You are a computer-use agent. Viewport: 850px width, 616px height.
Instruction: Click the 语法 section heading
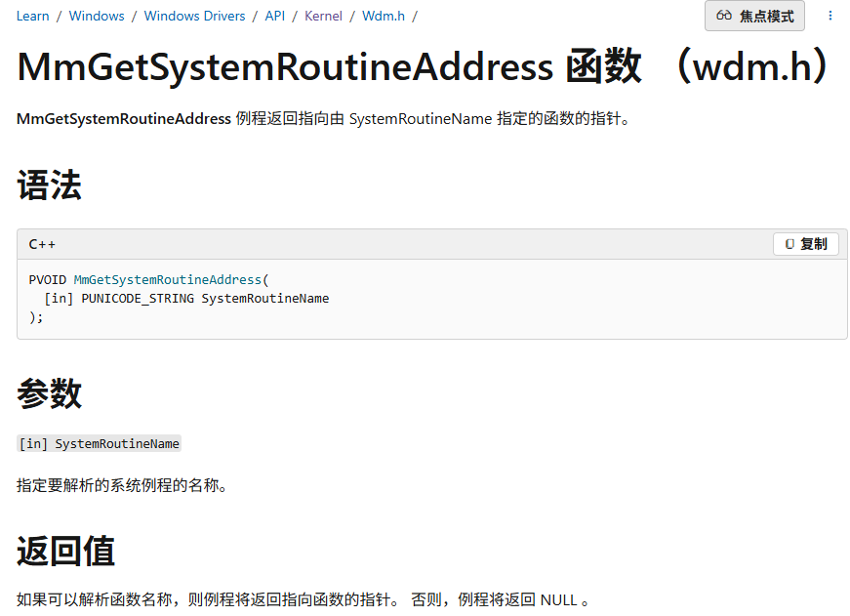(49, 185)
